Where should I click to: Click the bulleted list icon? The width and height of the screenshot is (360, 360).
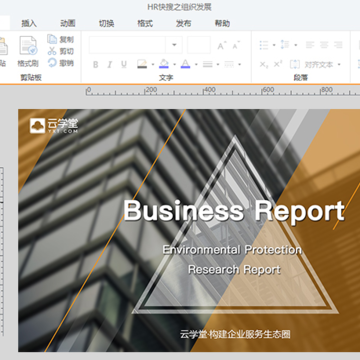point(264,45)
